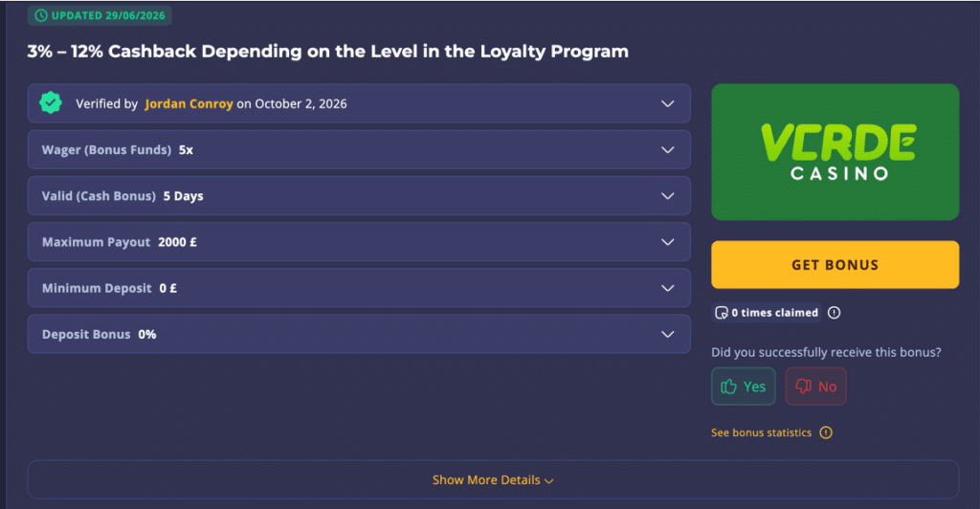Show More Details at the bottom

[493, 479]
